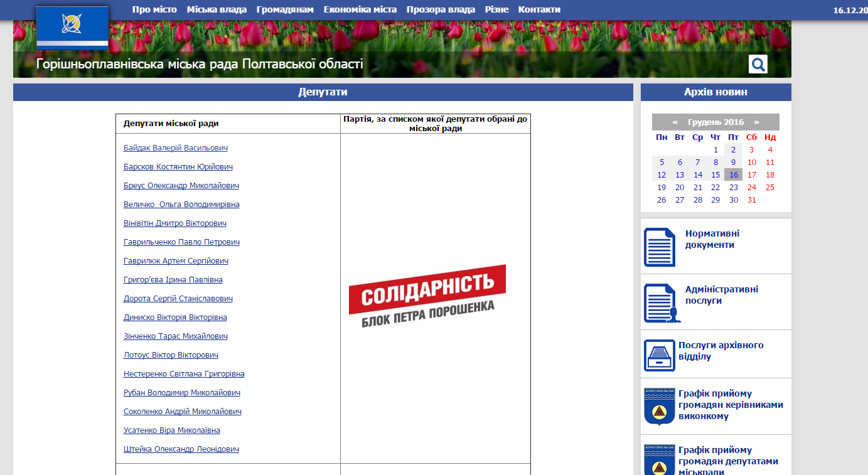Viewport: 868px width, 475px height.
Task: Click the city flag logo in header
Action: click(72, 28)
